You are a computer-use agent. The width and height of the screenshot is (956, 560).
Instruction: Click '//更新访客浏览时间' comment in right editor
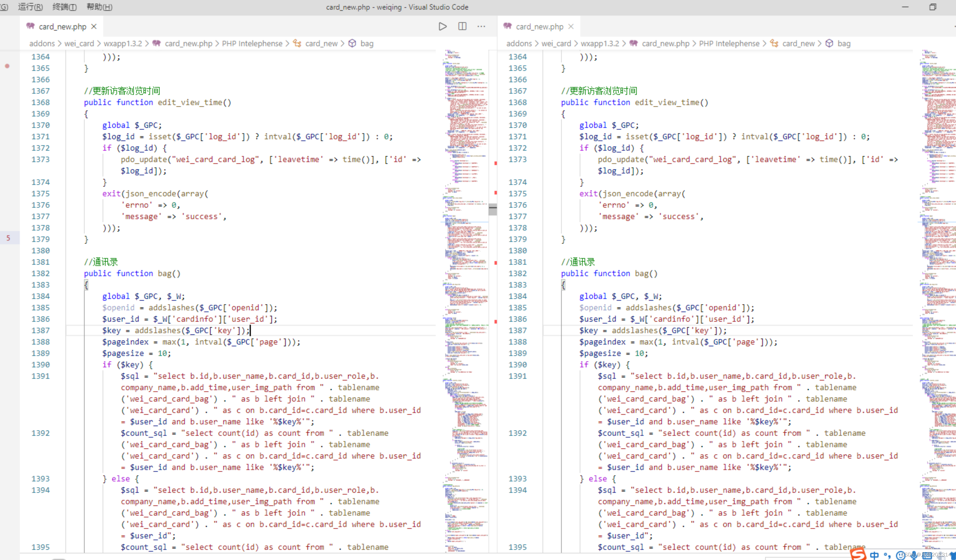pos(599,91)
